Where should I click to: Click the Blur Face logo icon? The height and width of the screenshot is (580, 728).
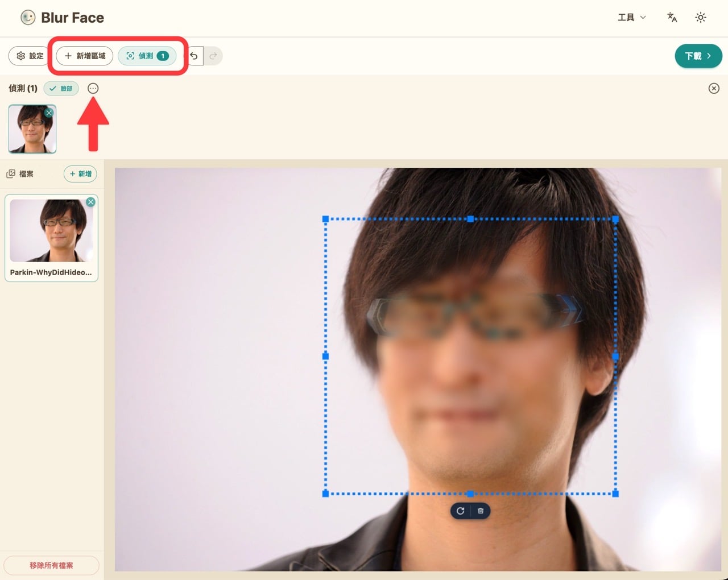[28, 18]
